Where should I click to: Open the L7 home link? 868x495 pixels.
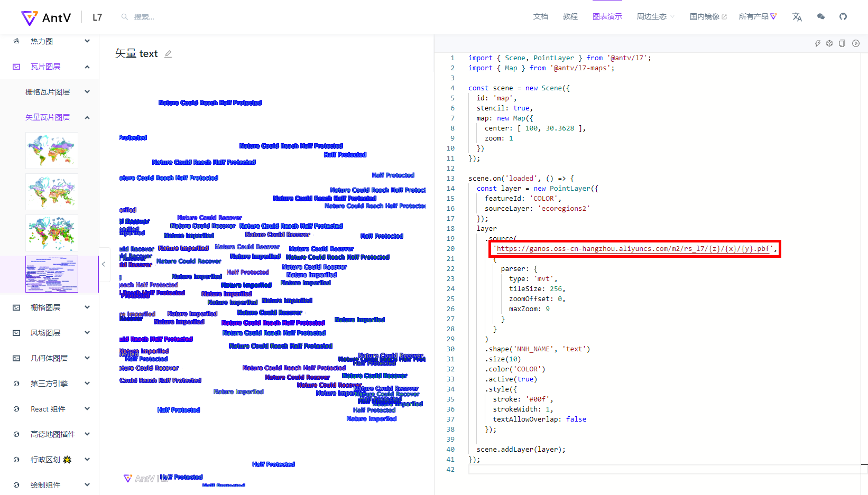pyautogui.click(x=97, y=17)
